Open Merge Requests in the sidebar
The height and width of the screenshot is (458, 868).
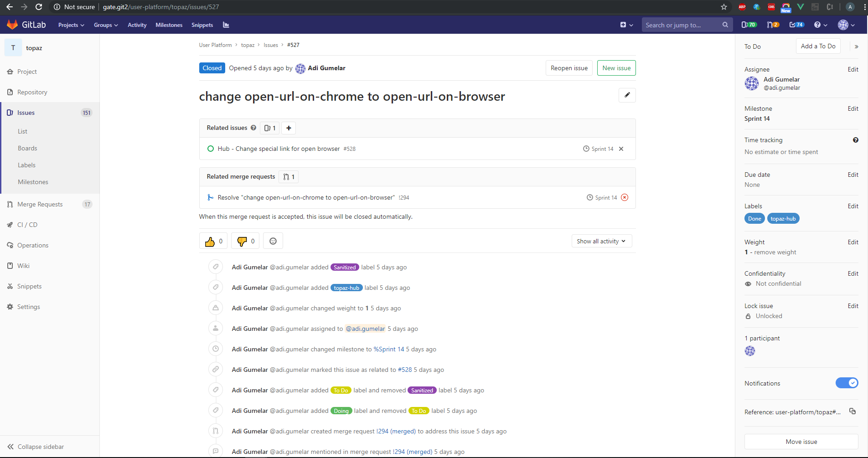pyautogui.click(x=40, y=204)
